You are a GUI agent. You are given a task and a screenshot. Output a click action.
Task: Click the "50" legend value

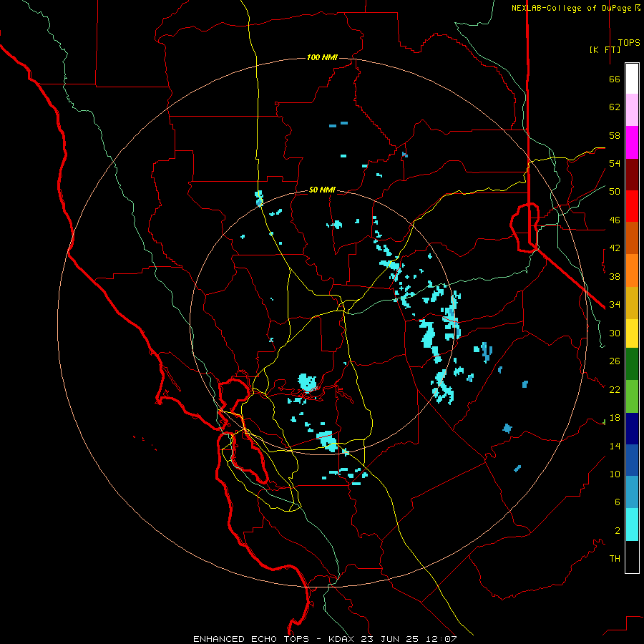pos(615,192)
